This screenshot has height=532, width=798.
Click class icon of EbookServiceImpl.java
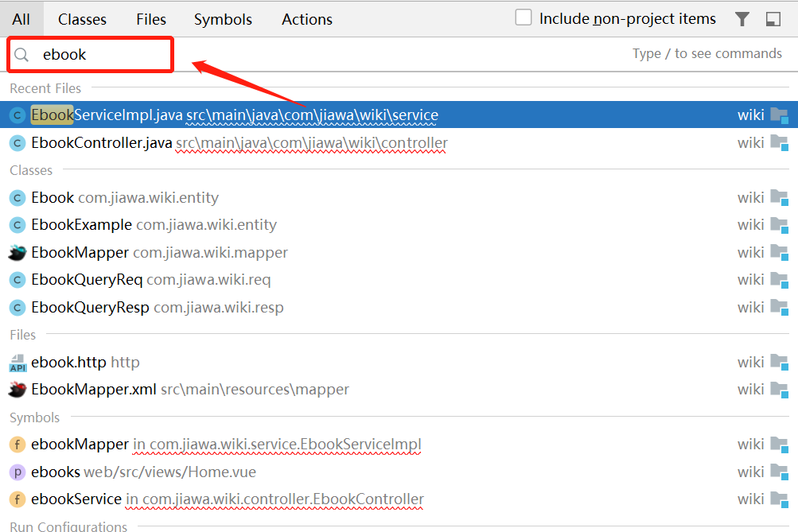(x=18, y=115)
